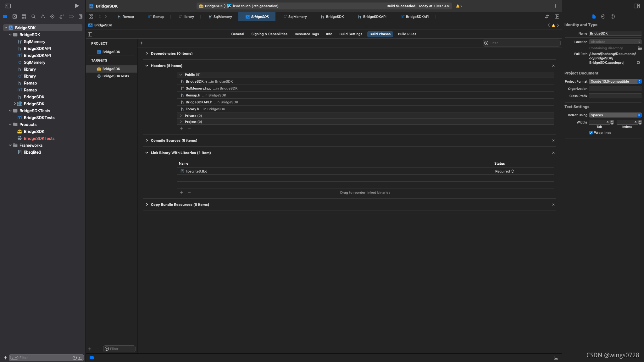Open the find navigator magnifier icon
This screenshot has height=362, width=644.
click(33, 17)
